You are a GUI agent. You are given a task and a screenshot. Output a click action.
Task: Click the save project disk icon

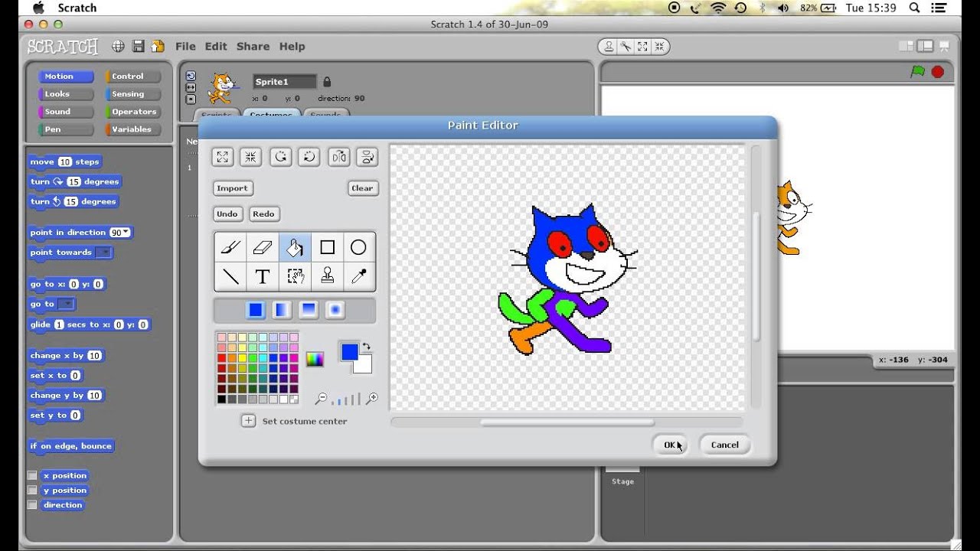[139, 47]
